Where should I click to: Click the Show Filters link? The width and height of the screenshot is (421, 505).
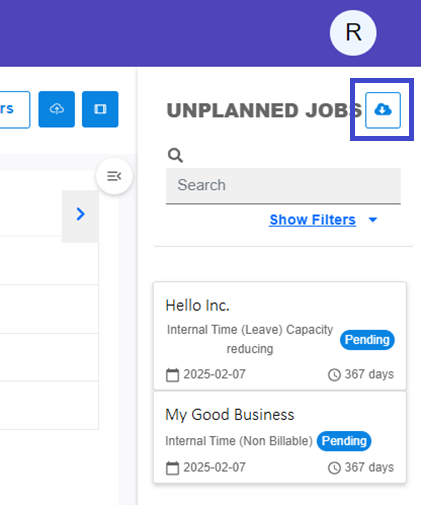(312, 220)
